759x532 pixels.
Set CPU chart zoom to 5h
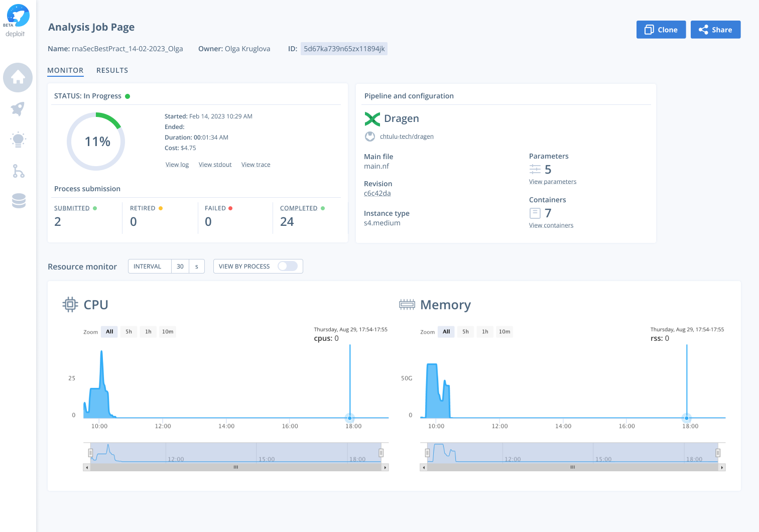tap(129, 332)
